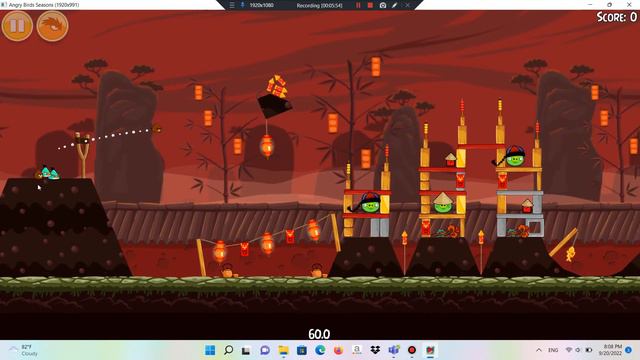The image size is (640, 360).
Task: Open the recorder's pencil annotation tool
Action: (395, 5)
